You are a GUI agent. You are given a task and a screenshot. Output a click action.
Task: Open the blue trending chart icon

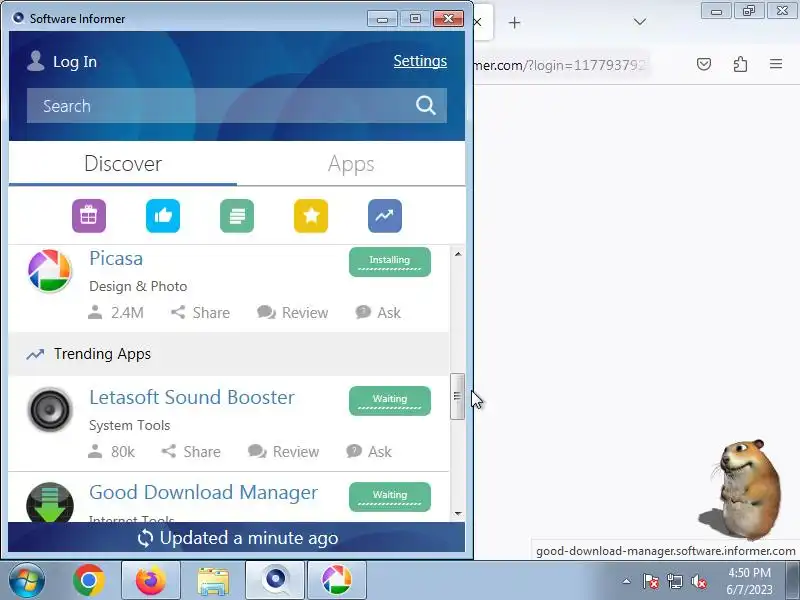[x=385, y=216]
